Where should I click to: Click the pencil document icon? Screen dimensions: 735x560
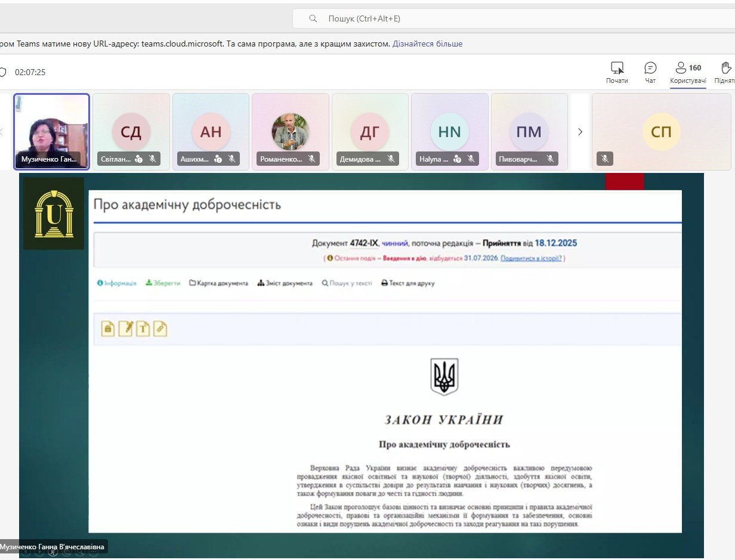click(x=125, y=329)
